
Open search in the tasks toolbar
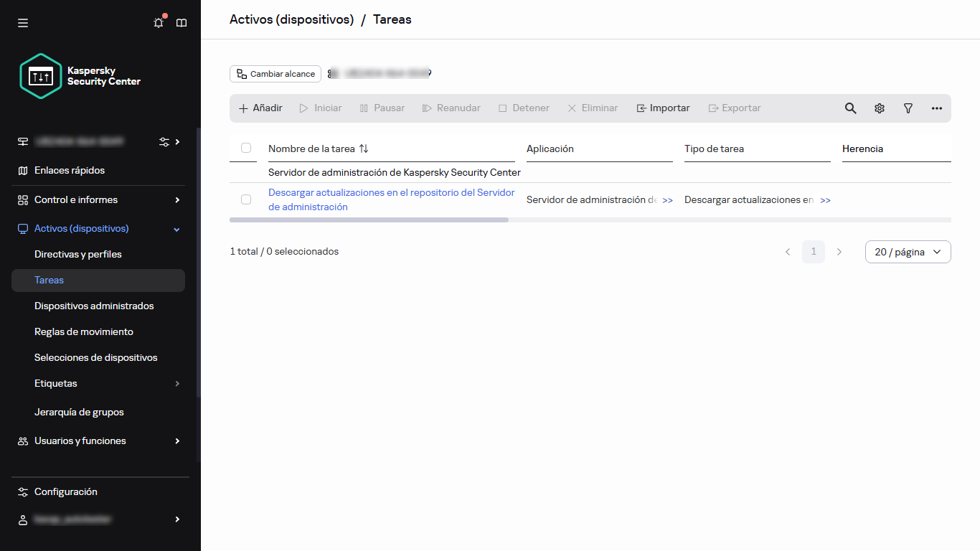[x=850, y=108]
